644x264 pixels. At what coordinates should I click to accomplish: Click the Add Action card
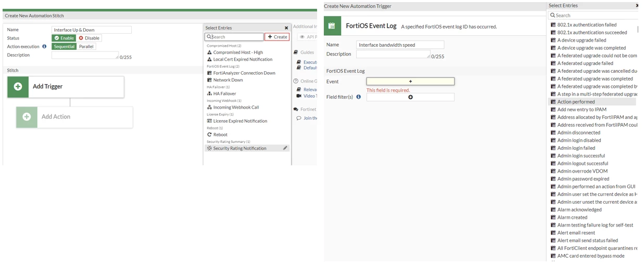[74, 117]
